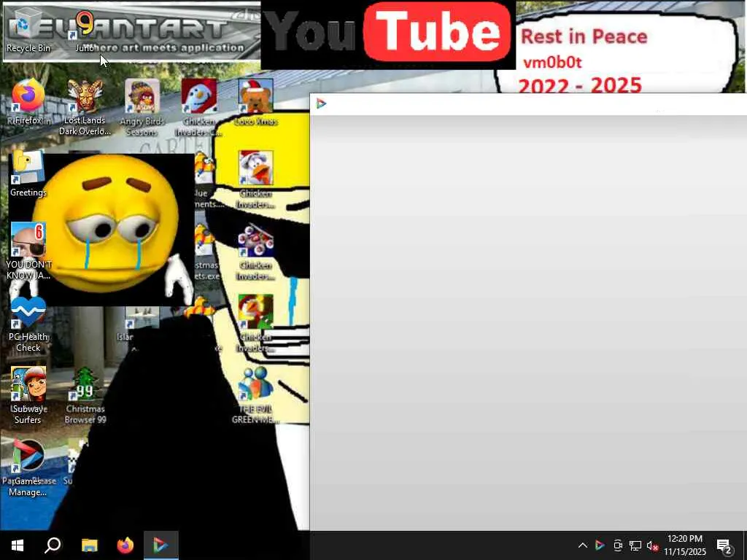Open Chicken Invaders shortcut with snowman icon

[198, 108]
